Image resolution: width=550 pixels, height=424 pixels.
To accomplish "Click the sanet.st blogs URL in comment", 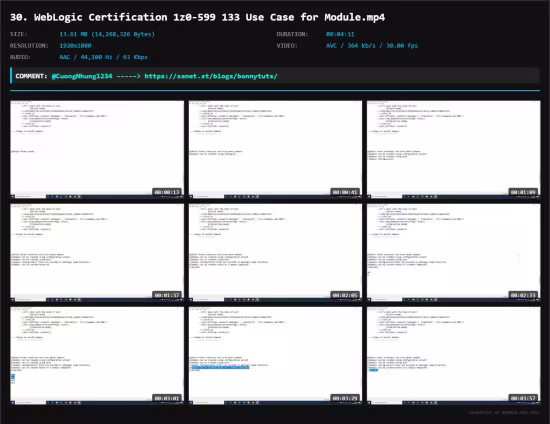I will (211, 76).
